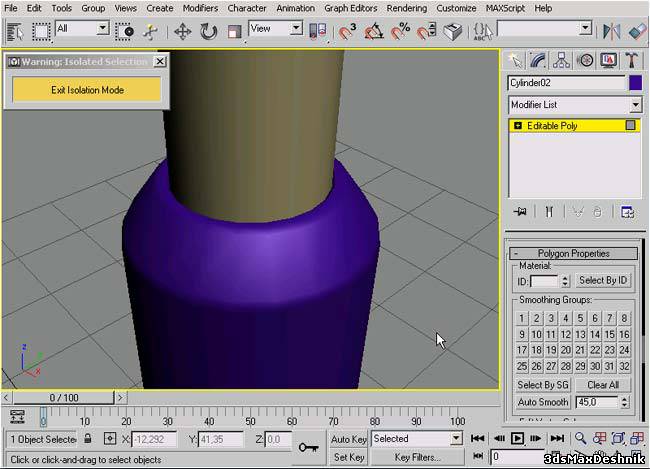
Task: Toggle smoothing group 16
Action: [x=624, y=335]
